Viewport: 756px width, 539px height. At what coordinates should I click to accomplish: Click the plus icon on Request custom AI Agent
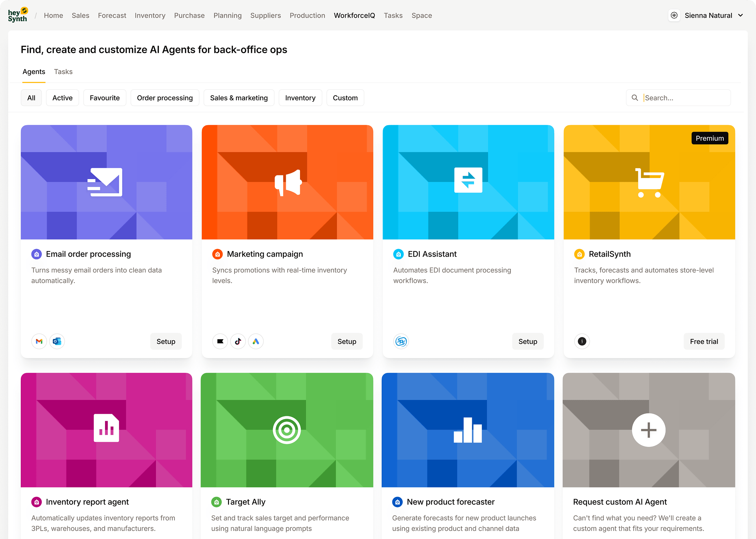coord(648,430)
